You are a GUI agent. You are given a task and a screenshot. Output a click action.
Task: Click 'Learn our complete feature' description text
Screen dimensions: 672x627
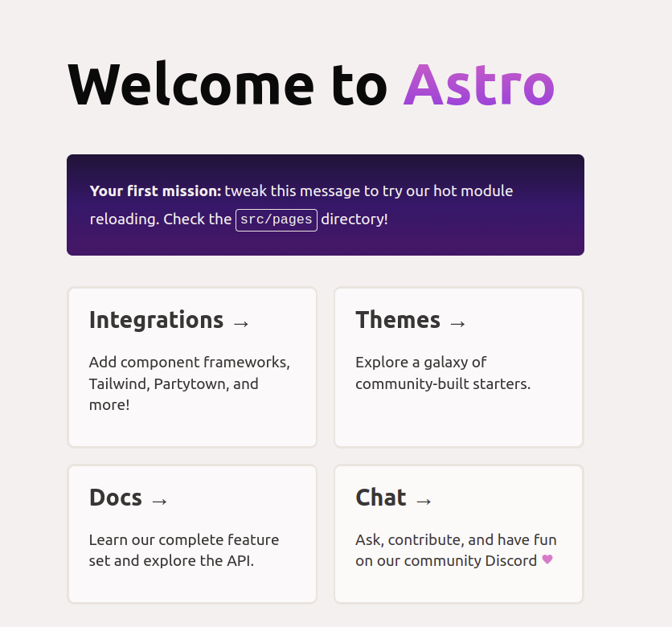tap(184, 539)
